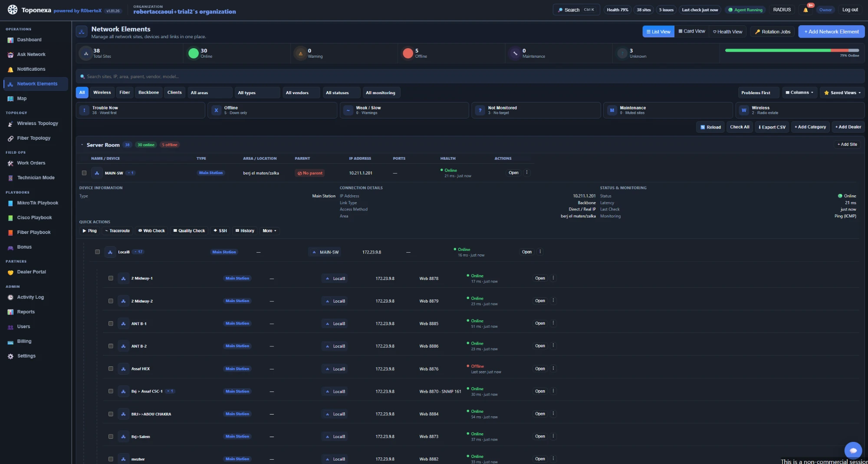Image resolution: width=868 pixels, height=464 pixels.
Task: Expand the More quick actions menu
Action: (x=270, y=231)
